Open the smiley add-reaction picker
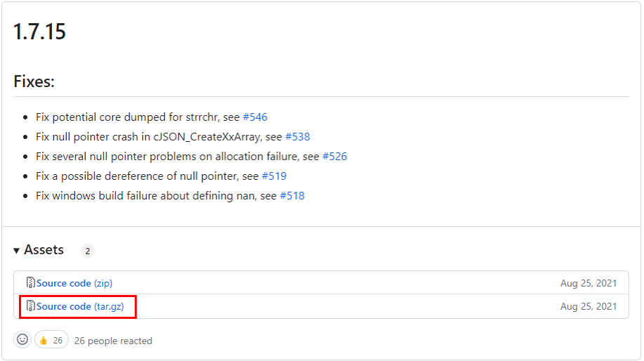Viewport: 644px width, 361px height. pos(22,340)
